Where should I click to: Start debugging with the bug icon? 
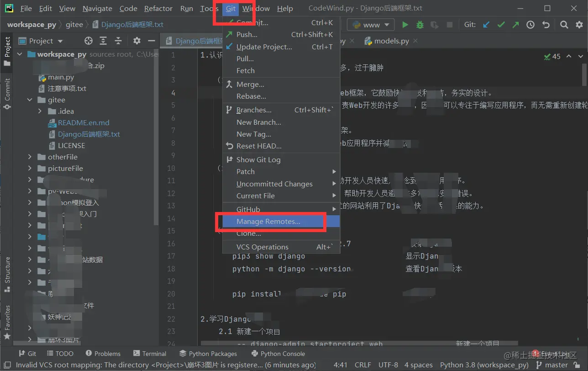(x=420, y=25)
